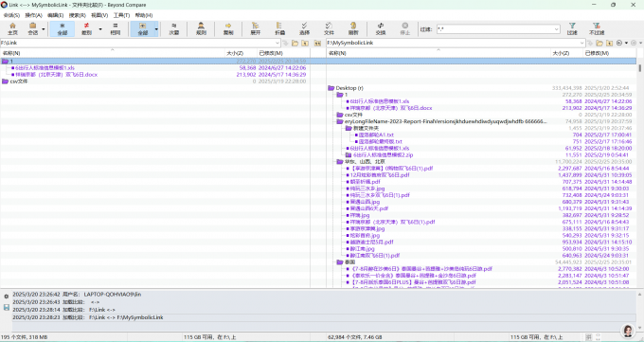
Task: Sort left pane by Modified (已修改) column
Action: point(283,53)
